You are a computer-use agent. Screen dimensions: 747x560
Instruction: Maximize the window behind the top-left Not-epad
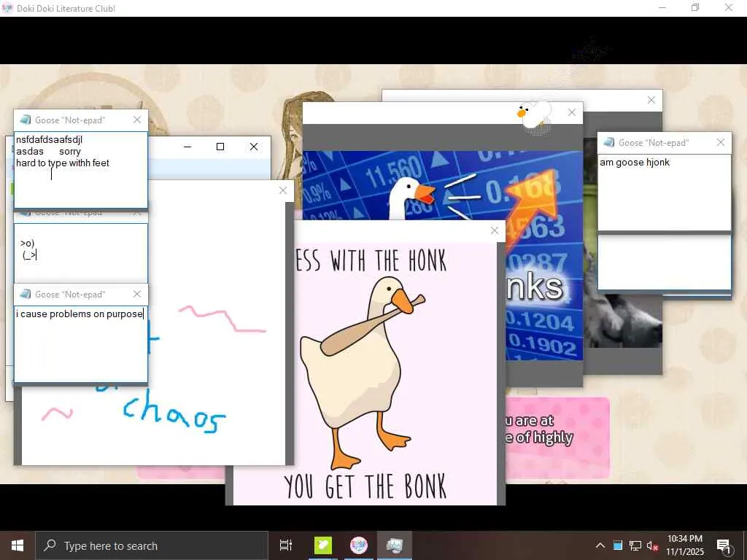220,147
